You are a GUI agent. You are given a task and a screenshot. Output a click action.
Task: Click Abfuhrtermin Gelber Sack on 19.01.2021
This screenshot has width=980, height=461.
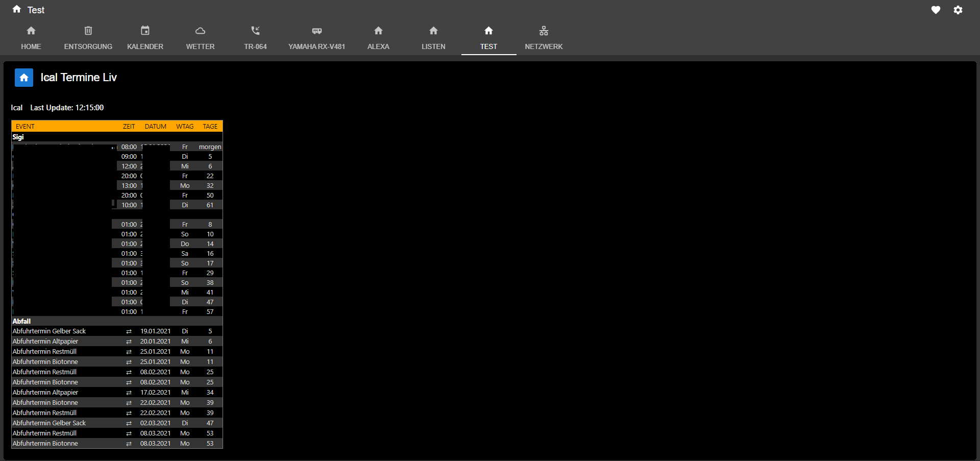pos(49,331)
